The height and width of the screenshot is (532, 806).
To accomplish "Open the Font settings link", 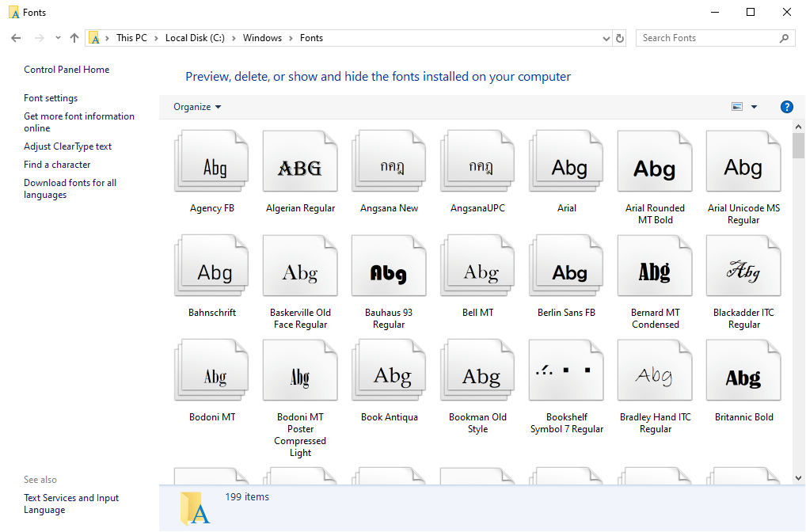I will (51, 98).
